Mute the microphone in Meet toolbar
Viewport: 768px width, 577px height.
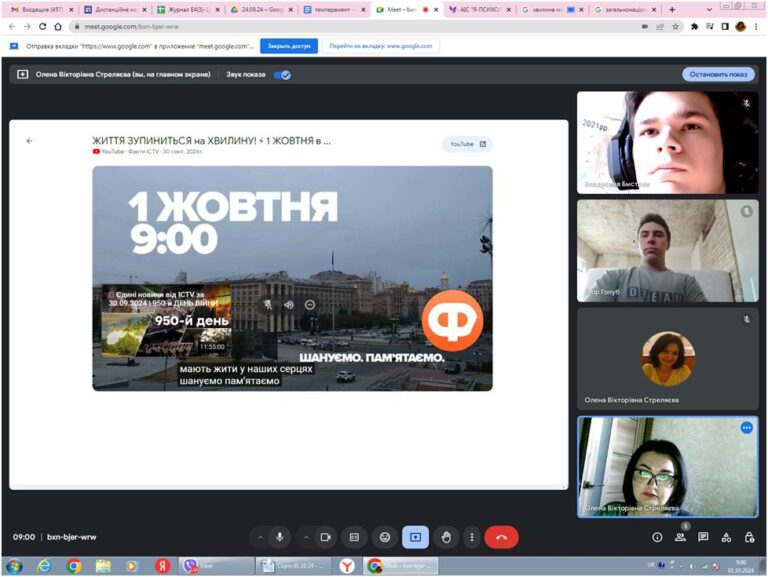tap(280, 537)
